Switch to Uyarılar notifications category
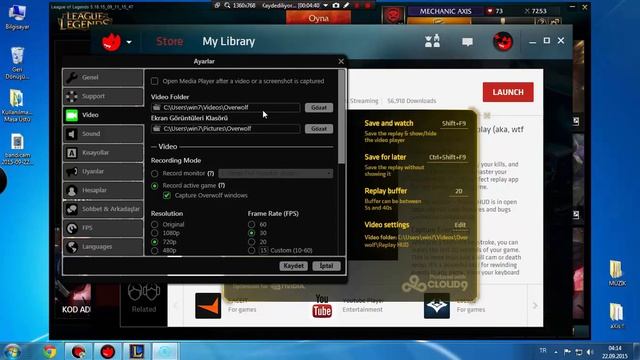This screenshot has height=360, width=640. 103,171
